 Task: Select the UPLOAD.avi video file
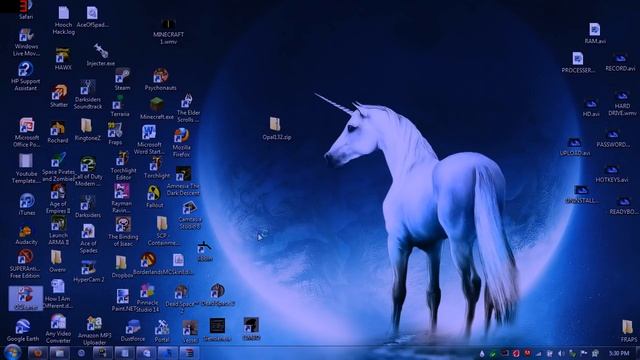click(575, 147)
